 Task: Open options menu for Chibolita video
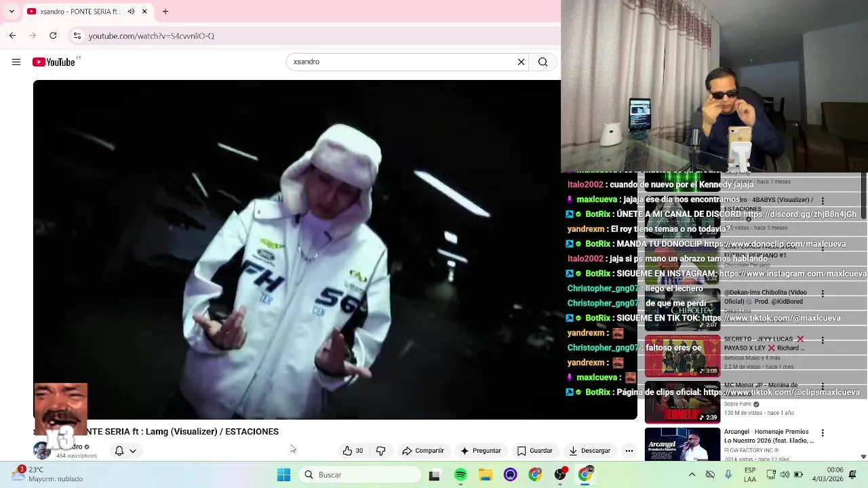[823, 294]
